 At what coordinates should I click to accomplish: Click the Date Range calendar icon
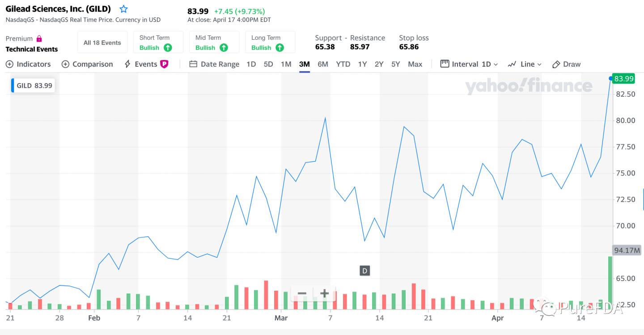193,64
